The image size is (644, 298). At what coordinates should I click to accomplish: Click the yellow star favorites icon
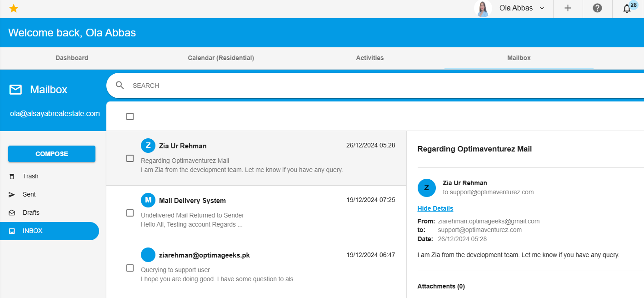pos(14,8)
